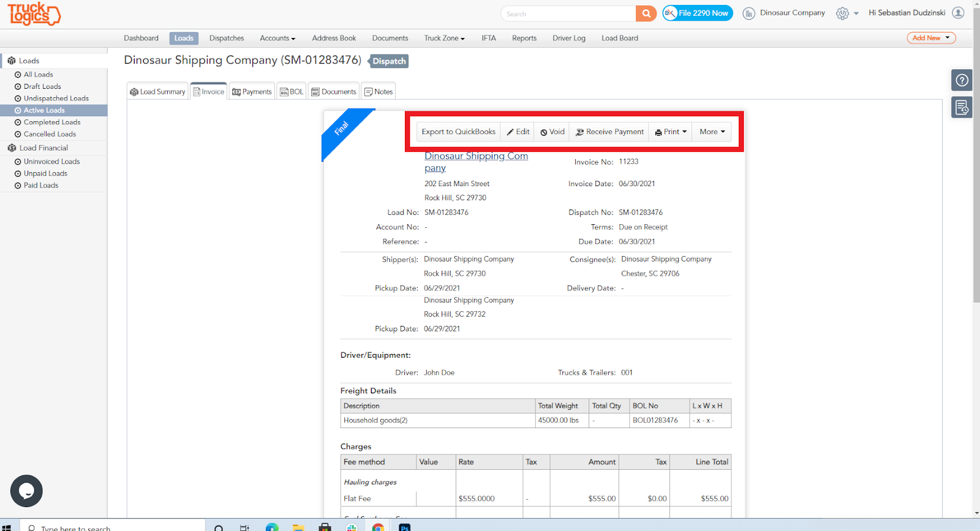Open the Address Book menu
Screen dimensions: 980x531
(334, 38)
